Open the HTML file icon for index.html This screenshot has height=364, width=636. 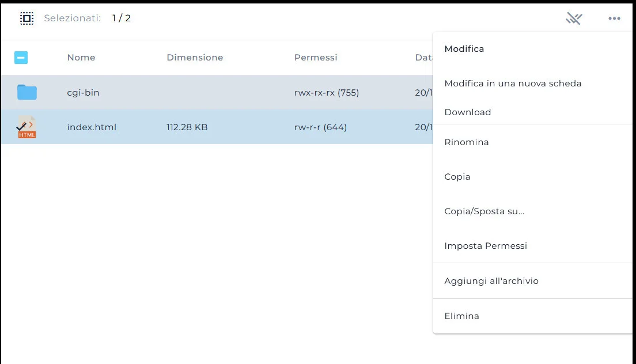tap(26, 127)
